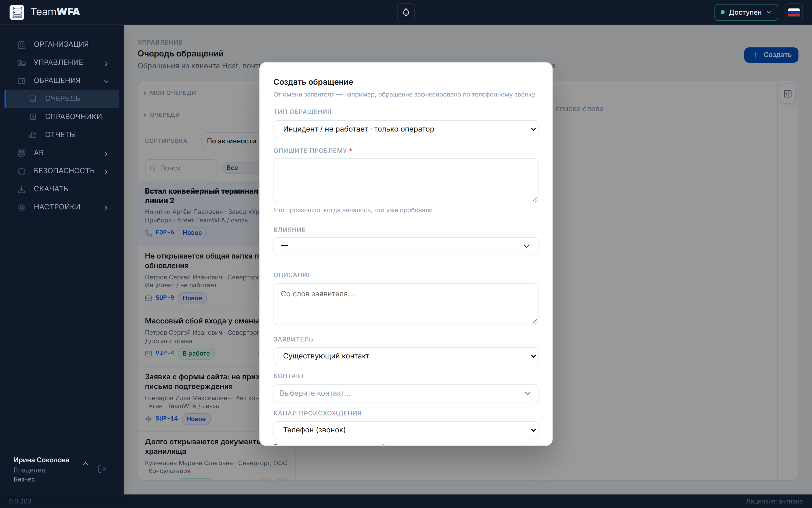Click into the Опишите проблему text area
This screenshot has width=812, height=508.
click(x=406, y=181)
